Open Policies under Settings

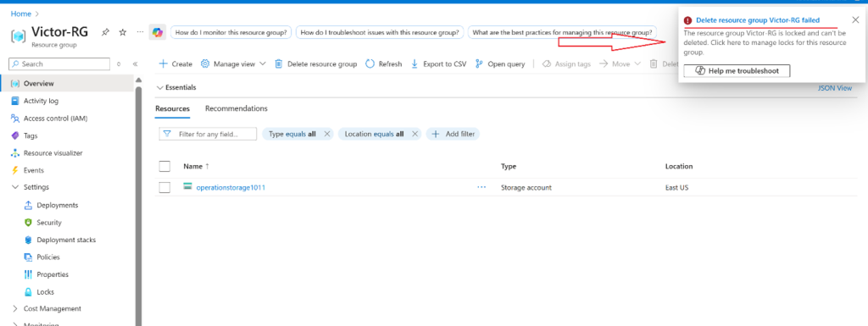pyautogui.click(x=48, y=257)
